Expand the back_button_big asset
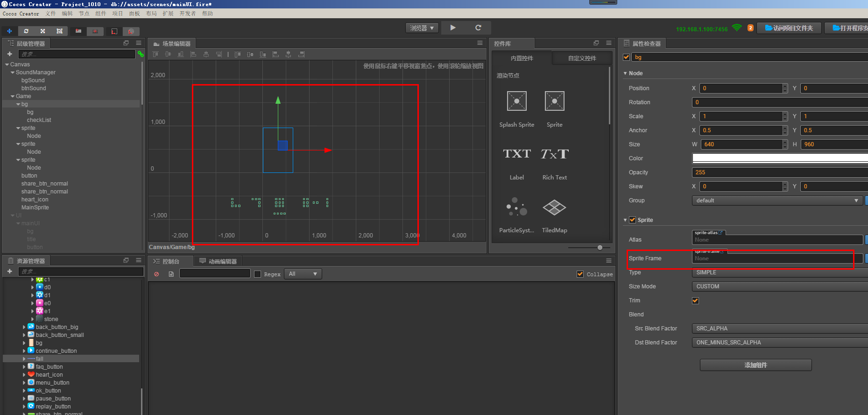This screenshot has width=868, height=415. (x=24, y=327)
